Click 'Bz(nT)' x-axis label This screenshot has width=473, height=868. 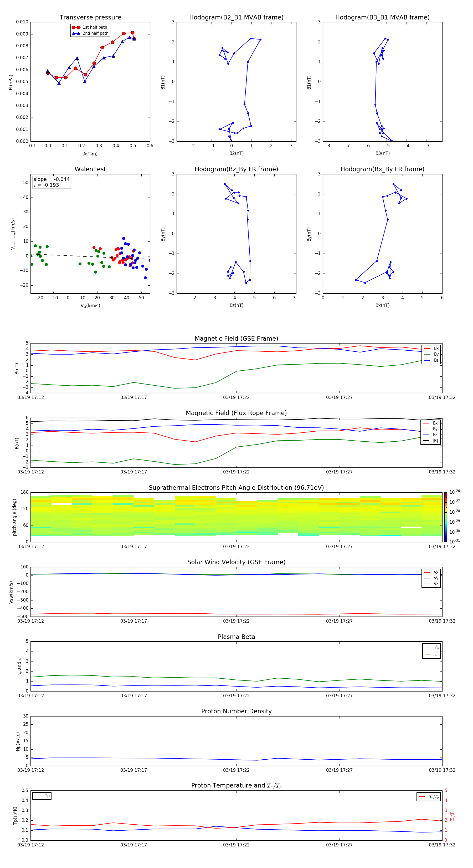click(x=236, y=306)
